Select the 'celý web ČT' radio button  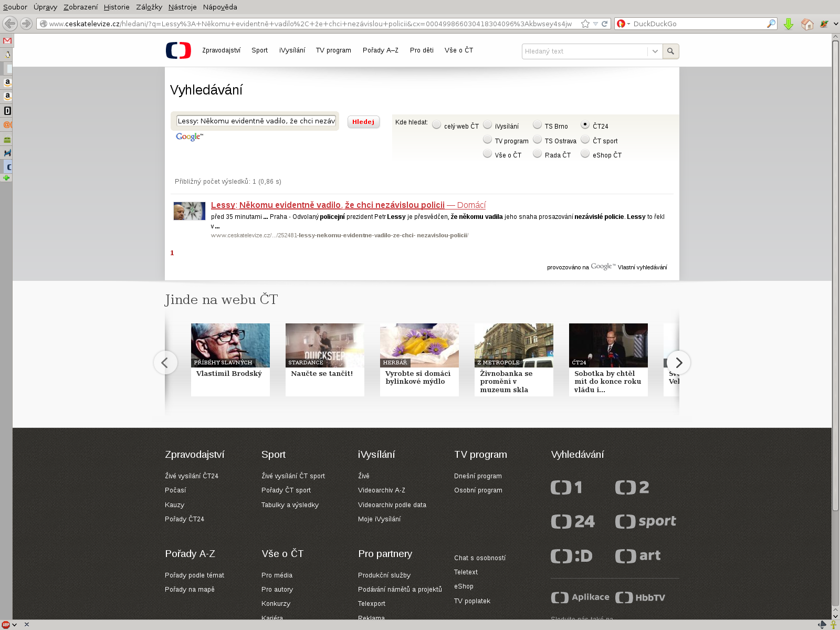pyautogui.click(x=436, y=124)
